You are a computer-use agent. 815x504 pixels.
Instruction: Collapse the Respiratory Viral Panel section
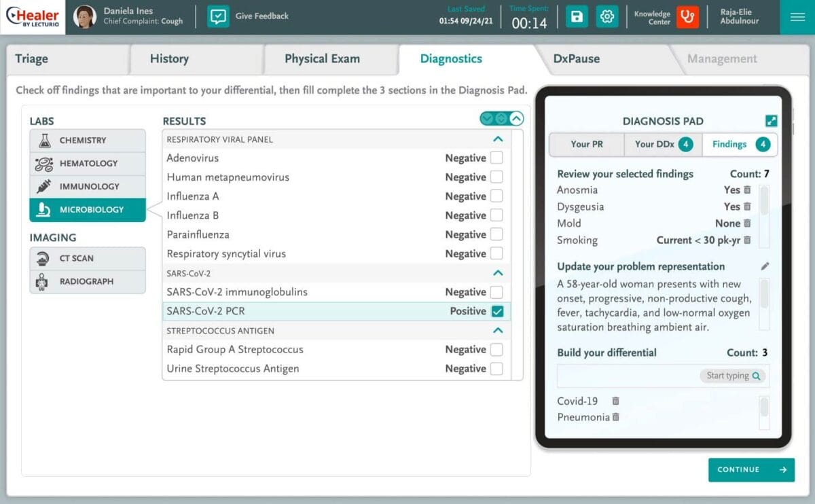coord(498,139)
